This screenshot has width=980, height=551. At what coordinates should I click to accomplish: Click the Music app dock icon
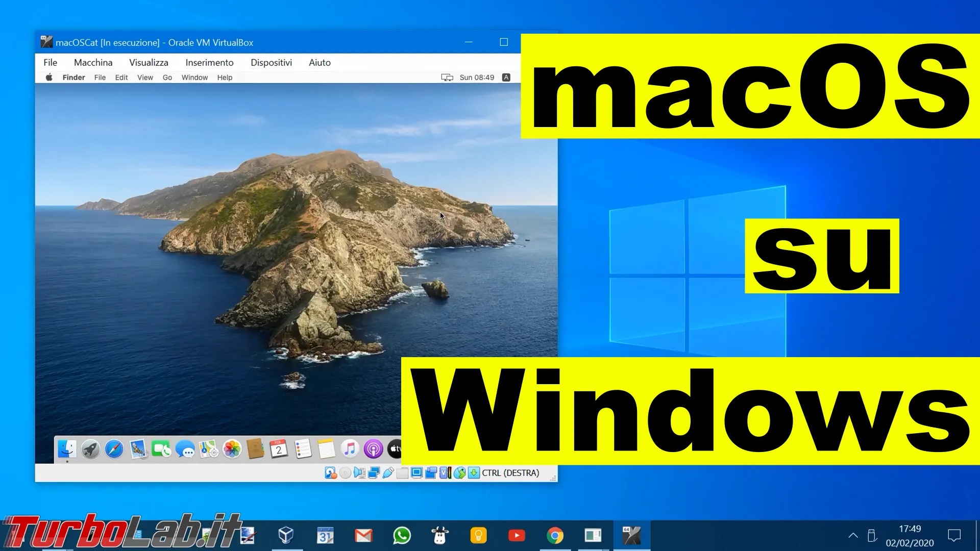click(350, 449)
